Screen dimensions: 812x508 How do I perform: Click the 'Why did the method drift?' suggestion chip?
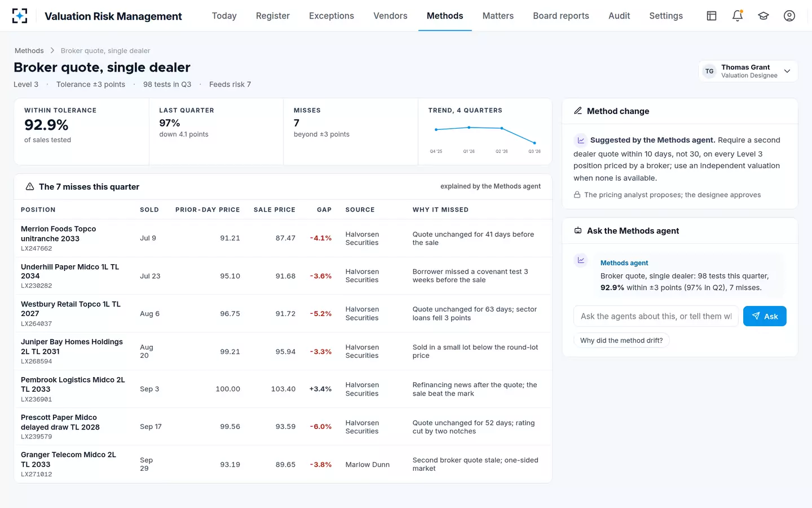621,340
